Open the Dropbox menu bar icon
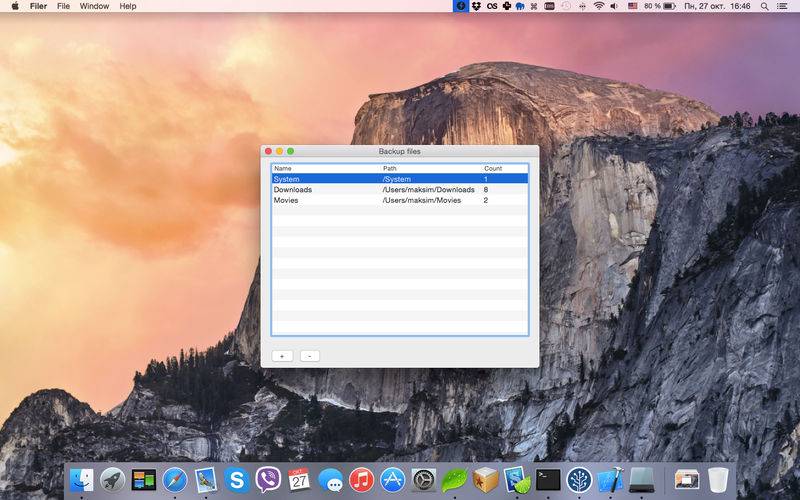Screen dimensions: 800x500 [x=476, y=6]
